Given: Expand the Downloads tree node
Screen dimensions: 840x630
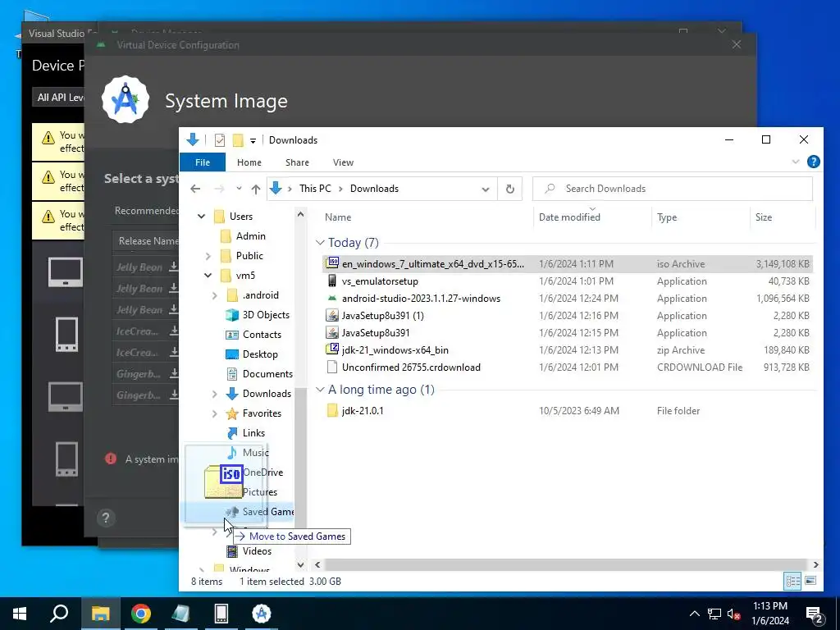Looking at the screenshot, I should 214,394.
